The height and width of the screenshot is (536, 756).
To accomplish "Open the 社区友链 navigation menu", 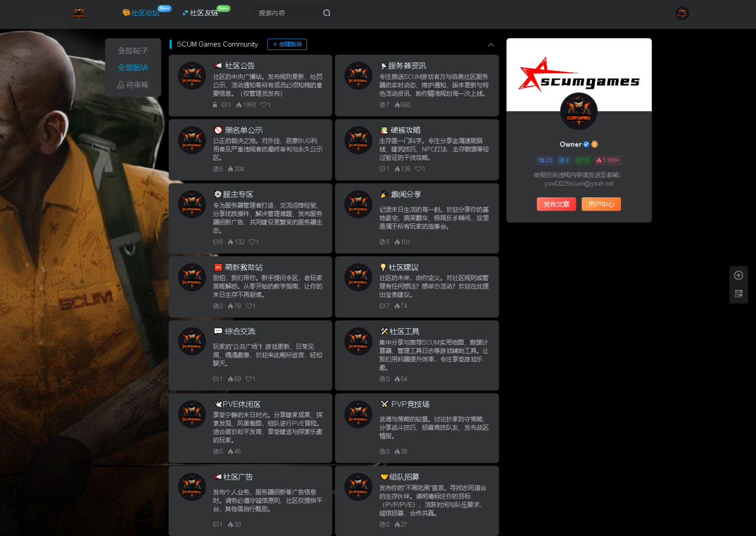I will click(x=200, y=13).
